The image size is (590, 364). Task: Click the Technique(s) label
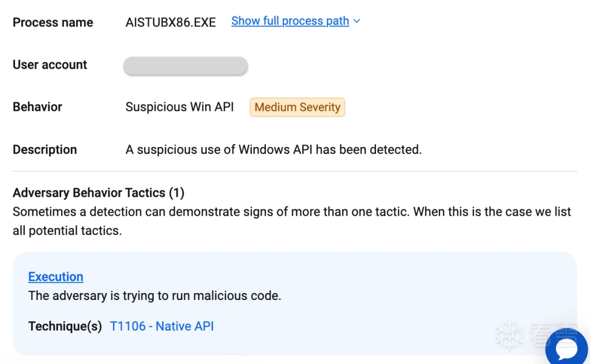(x=65, y=327)
